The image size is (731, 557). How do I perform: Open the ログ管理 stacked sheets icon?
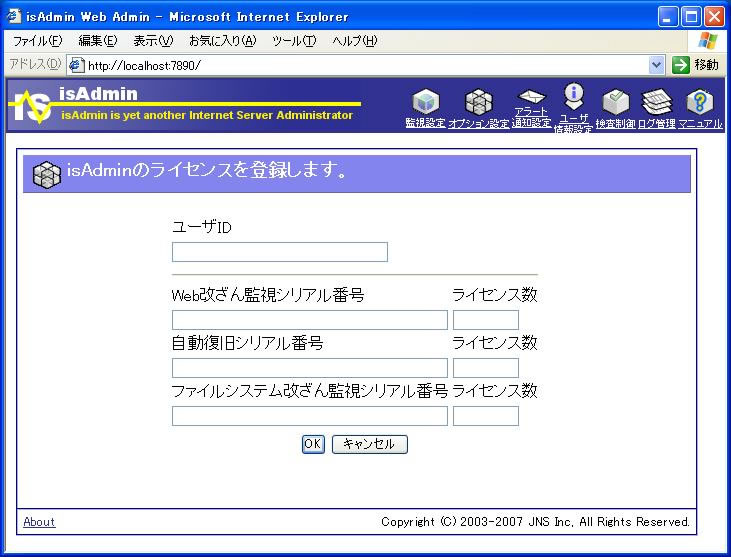click(657, 102)
